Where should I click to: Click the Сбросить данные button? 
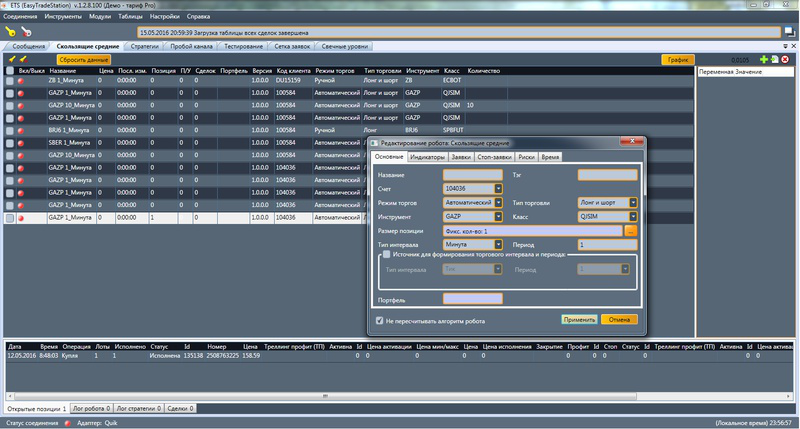click(x=84, y=60)
